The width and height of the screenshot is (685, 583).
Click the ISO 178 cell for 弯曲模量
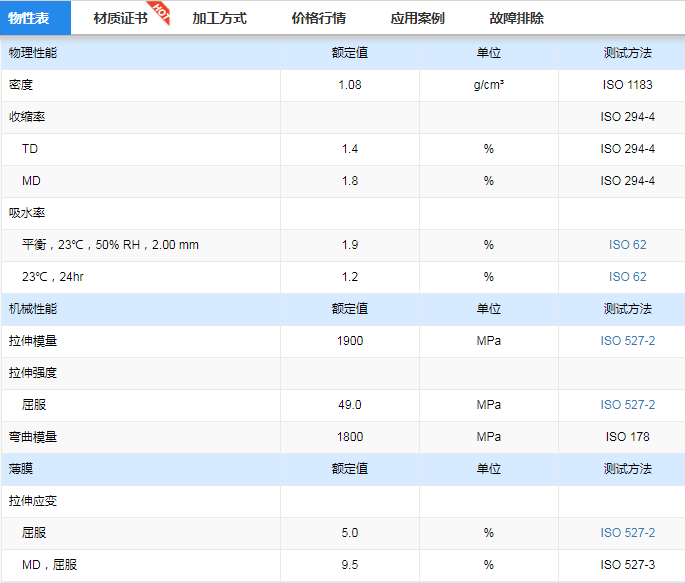[627, 437]
